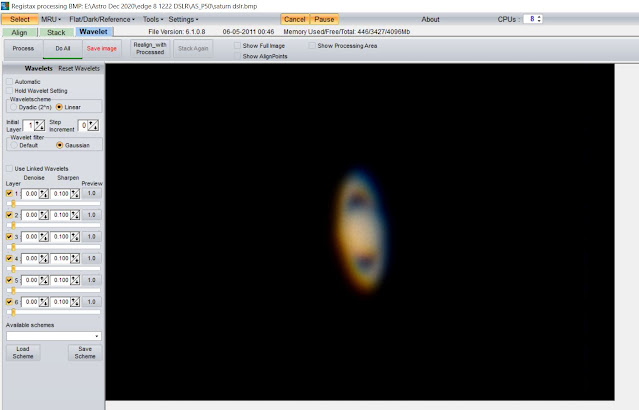
Task: Click the Layer 1 Denoise value field
Action: click(x=30, y=194)
